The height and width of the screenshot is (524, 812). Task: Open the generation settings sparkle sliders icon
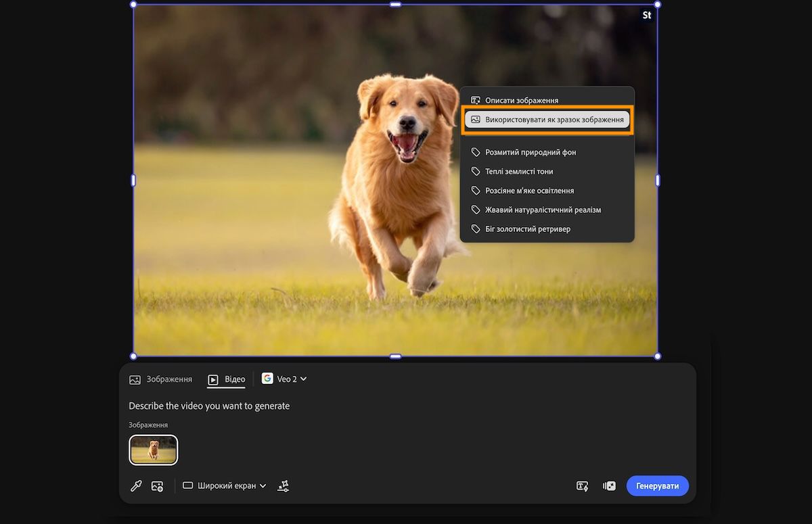point(284,485)
